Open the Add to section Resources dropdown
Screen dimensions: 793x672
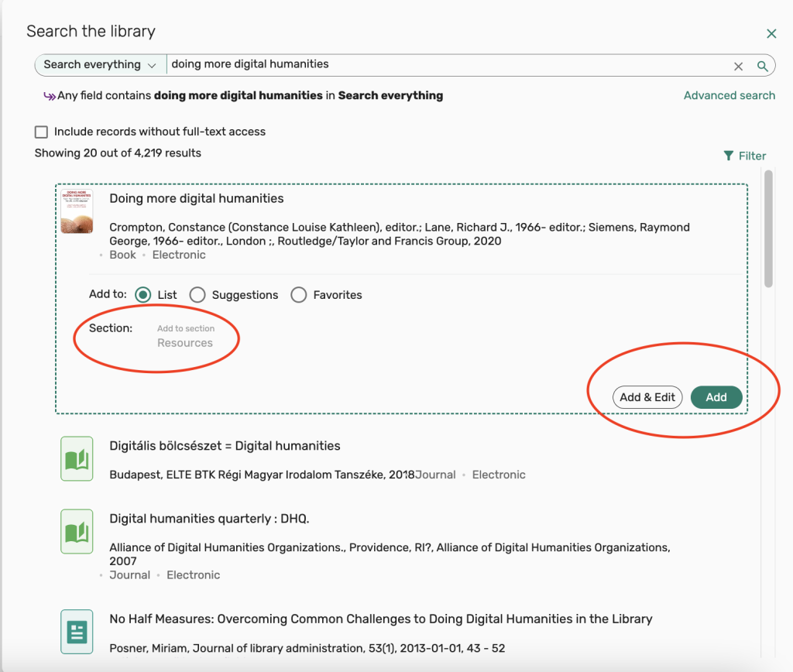tap(185, 338)
